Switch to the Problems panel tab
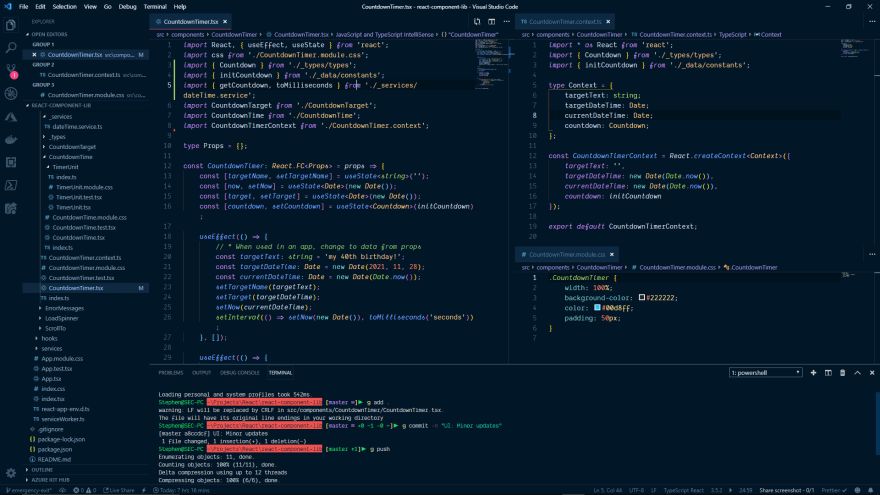880x495 pixels. coord(171,373)
